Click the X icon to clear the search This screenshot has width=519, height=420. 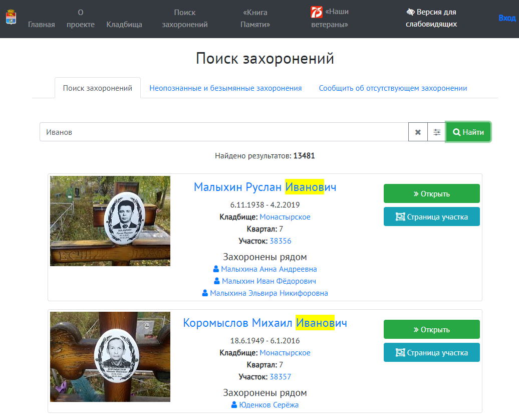(418, 132)
